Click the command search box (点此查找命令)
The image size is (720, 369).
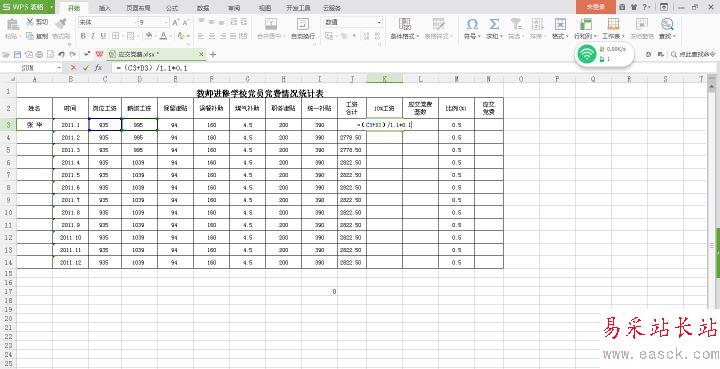click(692, 54)
